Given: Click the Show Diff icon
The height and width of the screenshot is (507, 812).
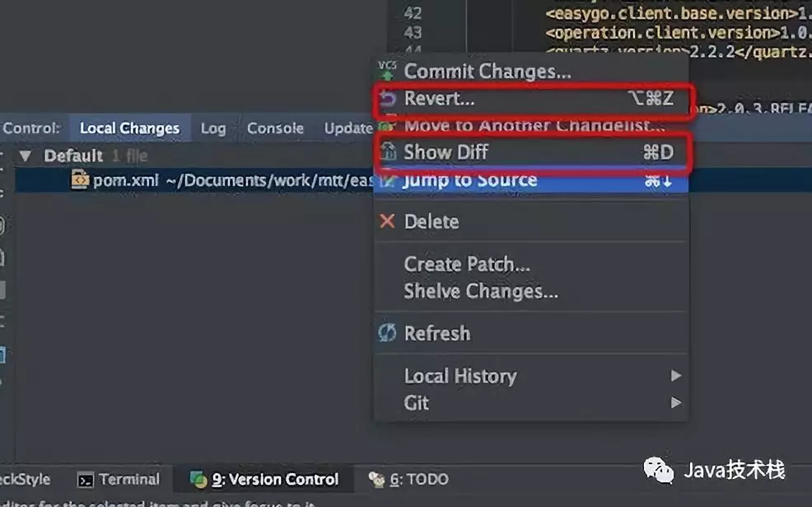Looking at the screenshot, I should [387, 152].
